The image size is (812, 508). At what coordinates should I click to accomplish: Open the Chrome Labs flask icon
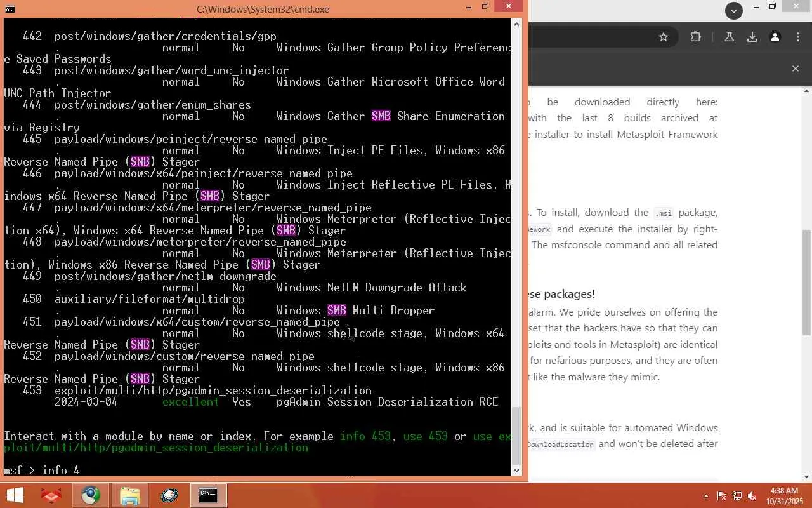(x=730, y=37)
